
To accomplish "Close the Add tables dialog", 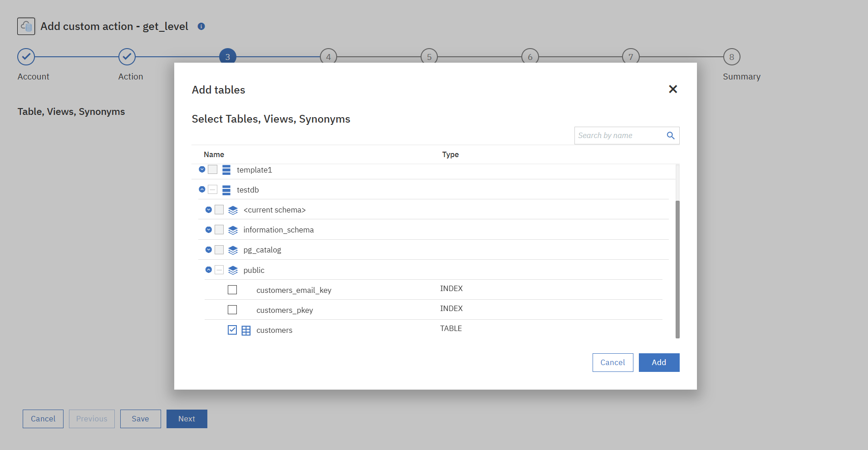I will 673,89.
